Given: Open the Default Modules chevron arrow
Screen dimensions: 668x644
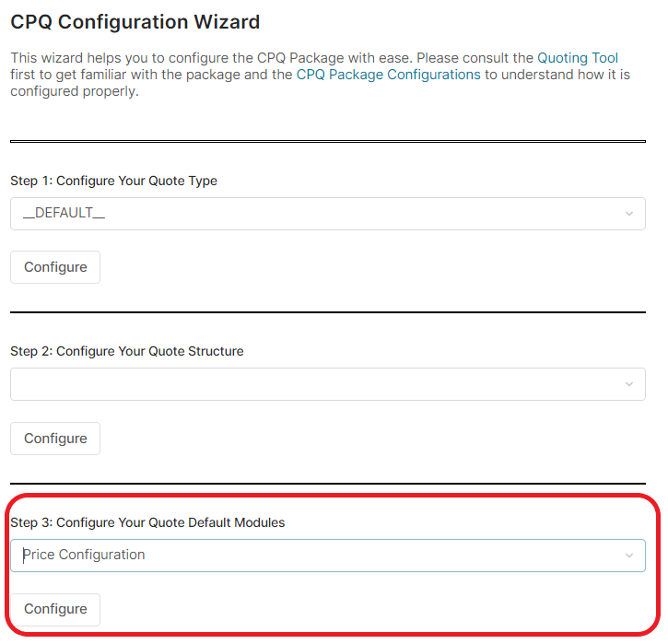Looking at the screenshot, I should coord(629,556).
